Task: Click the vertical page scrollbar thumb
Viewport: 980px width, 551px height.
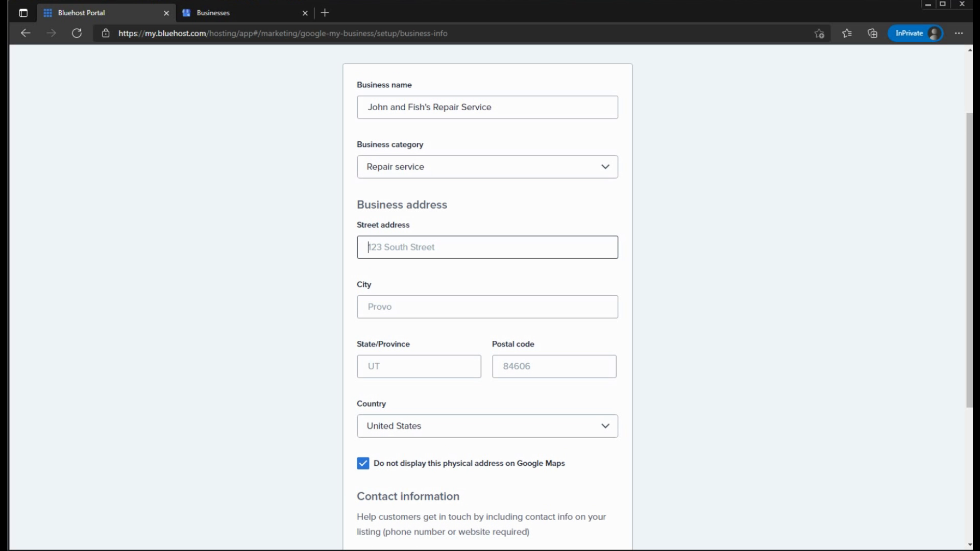Action: click(969, 260)
